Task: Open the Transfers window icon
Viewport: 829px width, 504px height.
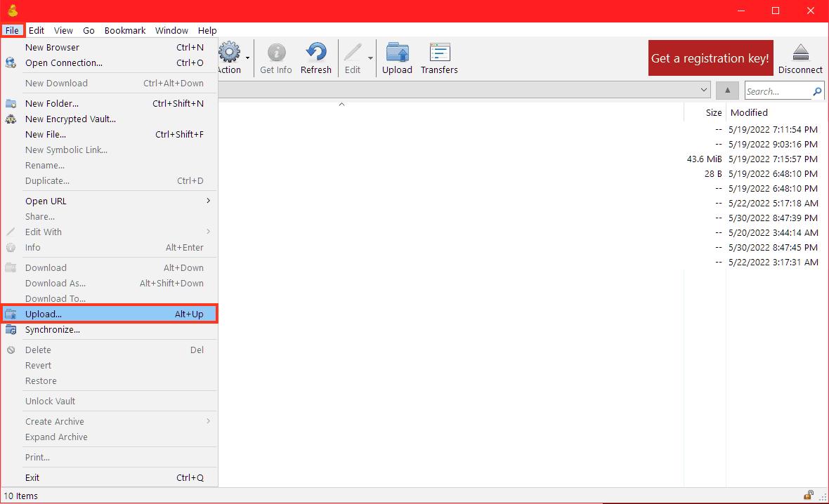Action: coord(439,53)
